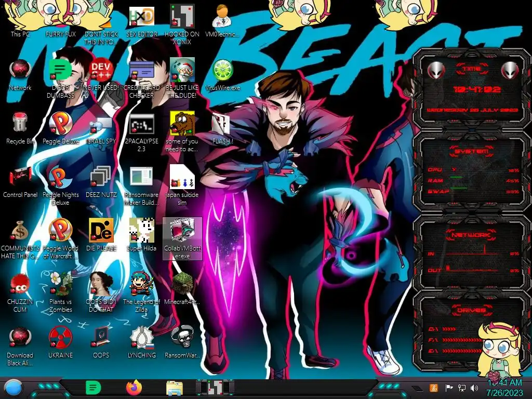Click the SWAP usage row in the widget
The width and height of the screenshot is (532, 399).
pos(473,192)
